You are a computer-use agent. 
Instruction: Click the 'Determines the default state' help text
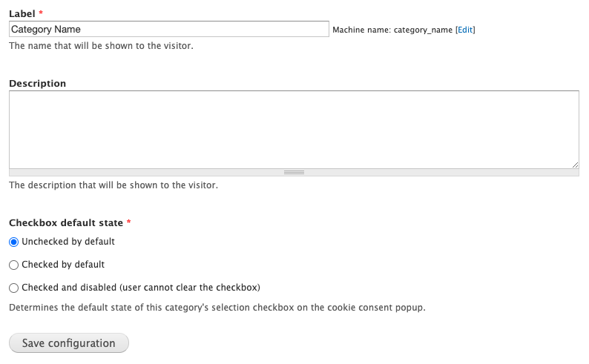pos(217,308)
